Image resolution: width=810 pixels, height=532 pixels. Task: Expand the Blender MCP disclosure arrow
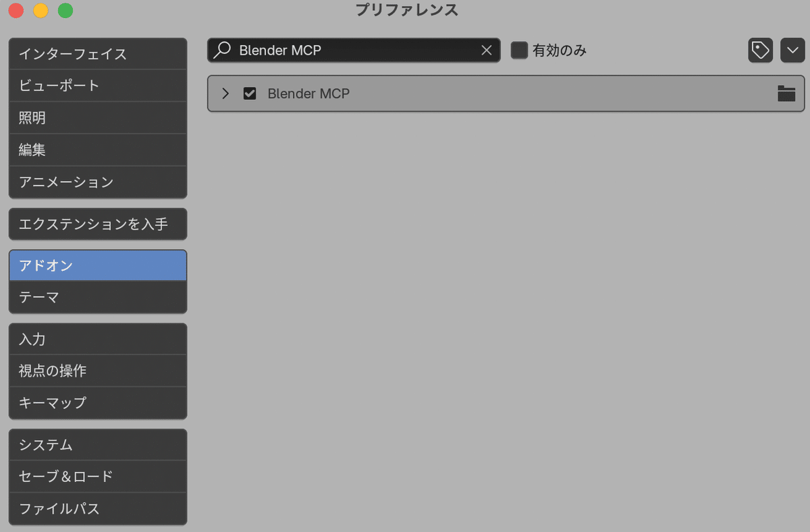point(225,93)
